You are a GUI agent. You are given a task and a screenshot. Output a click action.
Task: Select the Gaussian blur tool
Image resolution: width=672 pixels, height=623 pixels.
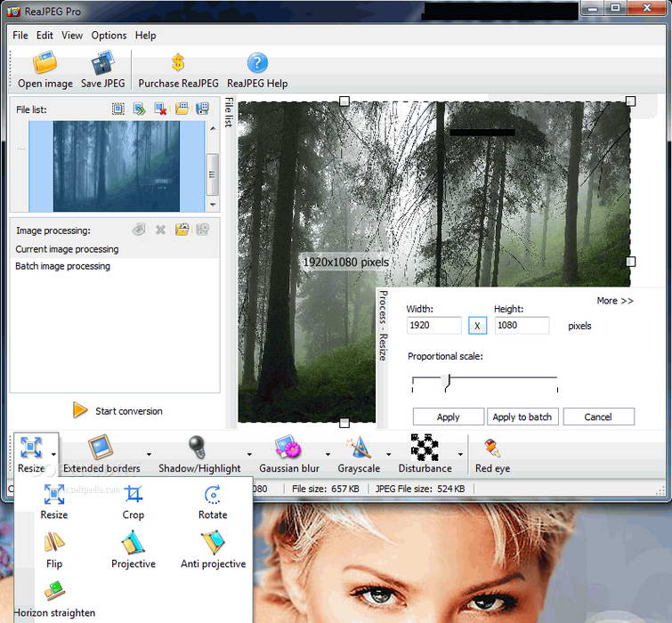289,454
